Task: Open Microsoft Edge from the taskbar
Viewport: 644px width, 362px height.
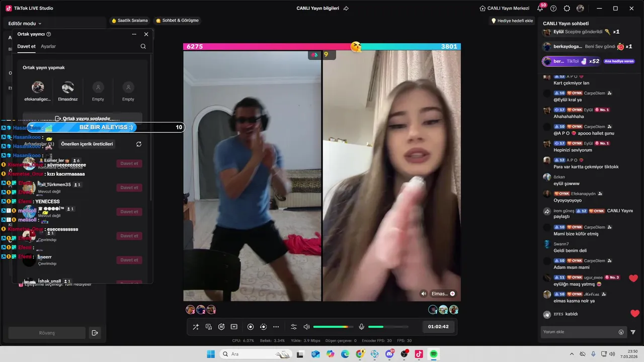Action: point(345,354)
